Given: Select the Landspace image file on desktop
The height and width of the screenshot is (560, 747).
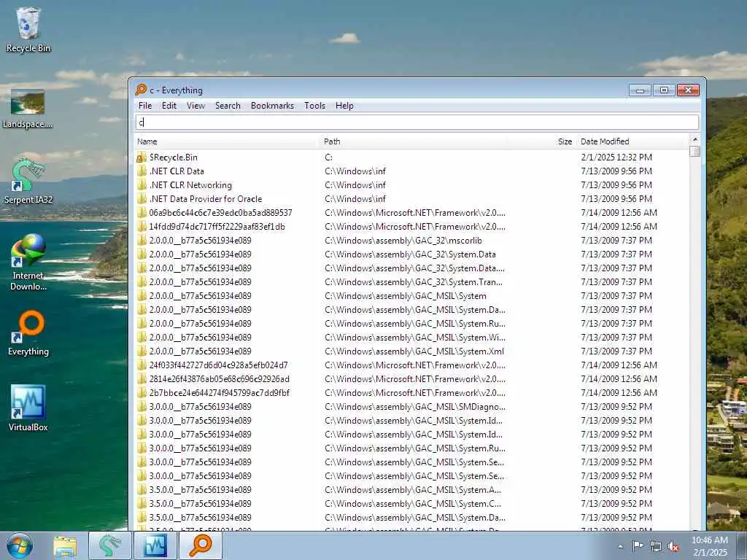Looking at the screenshot, I should [28, 109].
